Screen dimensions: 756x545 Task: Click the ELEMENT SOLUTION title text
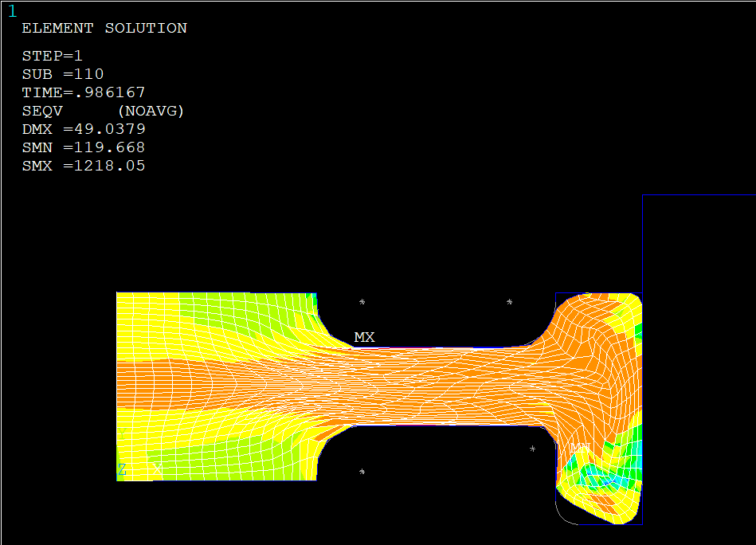(104, 29)
